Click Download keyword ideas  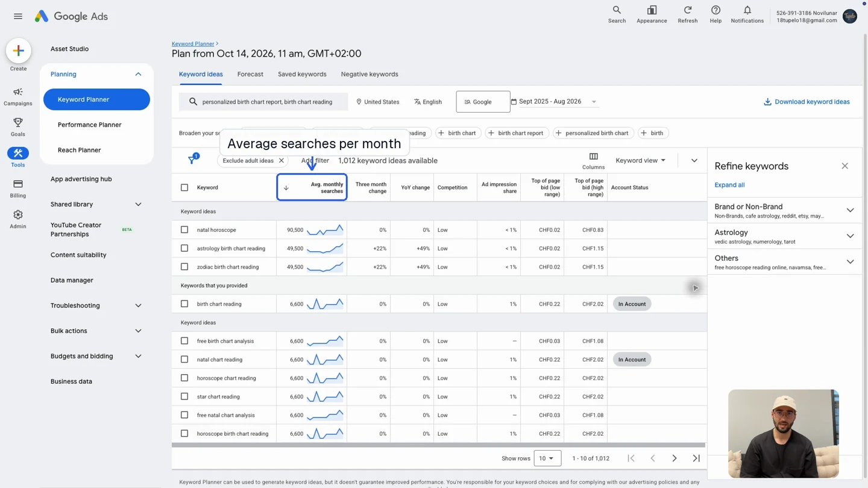[807, 102]
